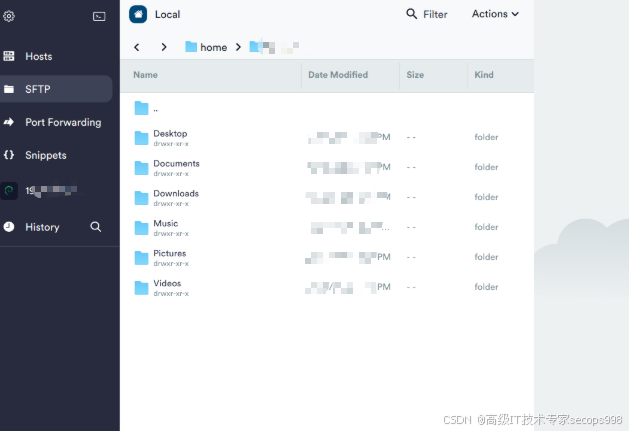Click 'folder' kind in Videos row

point(486,287)
